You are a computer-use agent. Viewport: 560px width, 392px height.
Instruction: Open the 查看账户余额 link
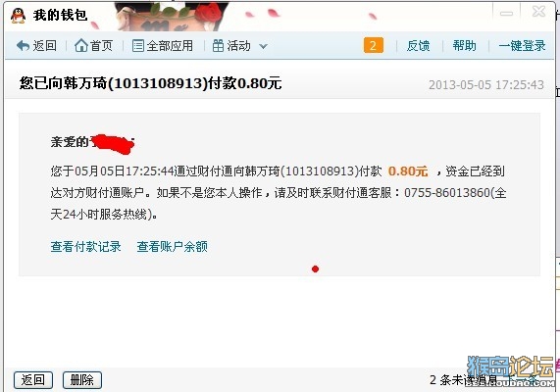(173, 246)
